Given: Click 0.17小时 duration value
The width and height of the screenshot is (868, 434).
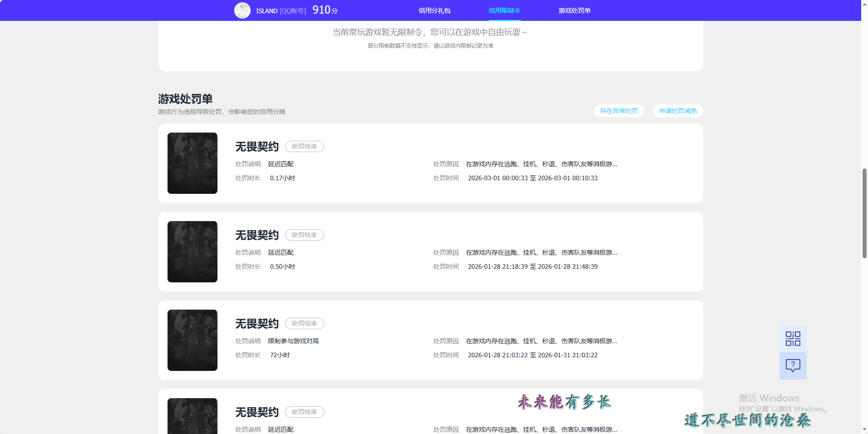Looking at the screenshot, I should tap(282, 178).
